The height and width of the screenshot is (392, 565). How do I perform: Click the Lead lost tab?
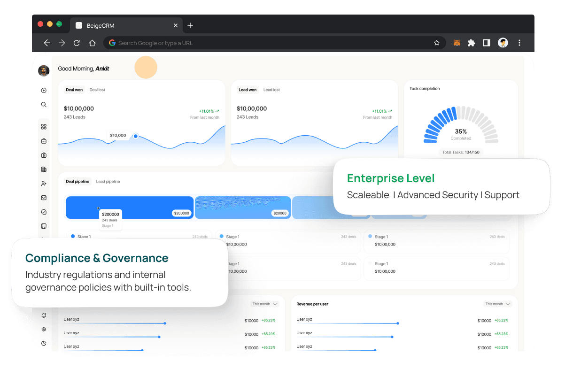(x=271, y=90)
